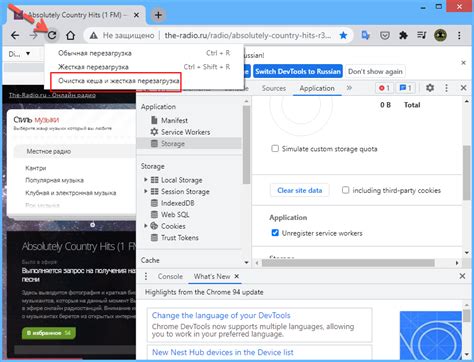The image size is (474, 362).
Task: Click the reload page icon
Action: coord(52,35)
